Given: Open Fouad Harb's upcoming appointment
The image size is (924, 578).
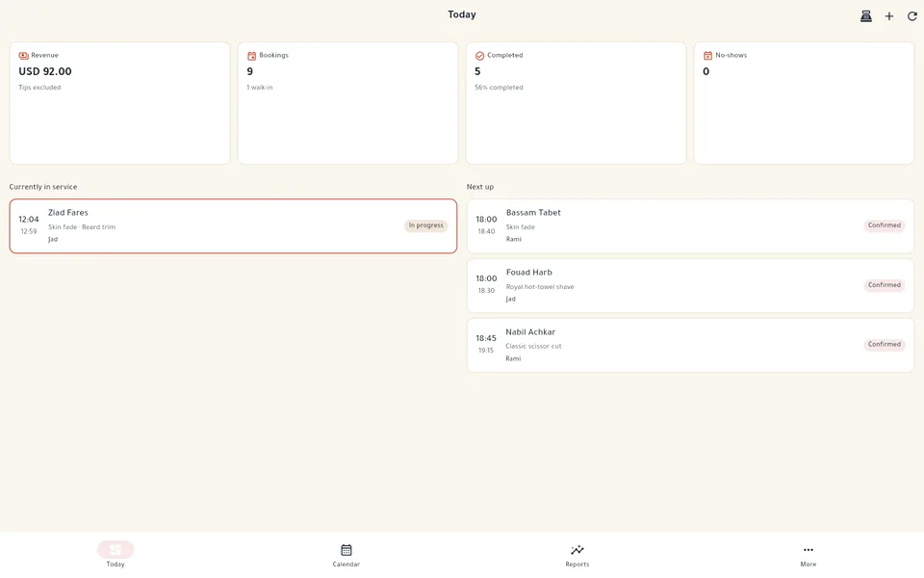Looking at the screenshot, I should (691, 285).
